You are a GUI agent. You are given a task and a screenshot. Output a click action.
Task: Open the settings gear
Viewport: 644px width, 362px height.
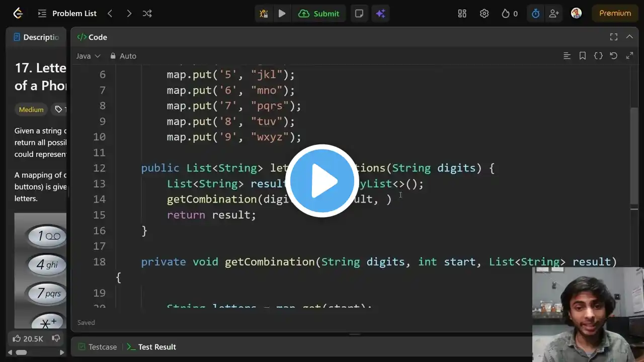click(484, 14)
